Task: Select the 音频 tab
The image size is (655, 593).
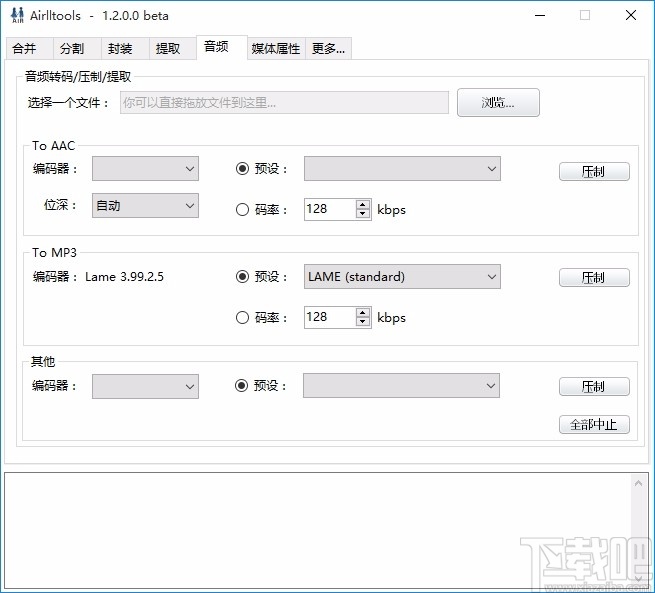Action: click(x=222, y=47)
